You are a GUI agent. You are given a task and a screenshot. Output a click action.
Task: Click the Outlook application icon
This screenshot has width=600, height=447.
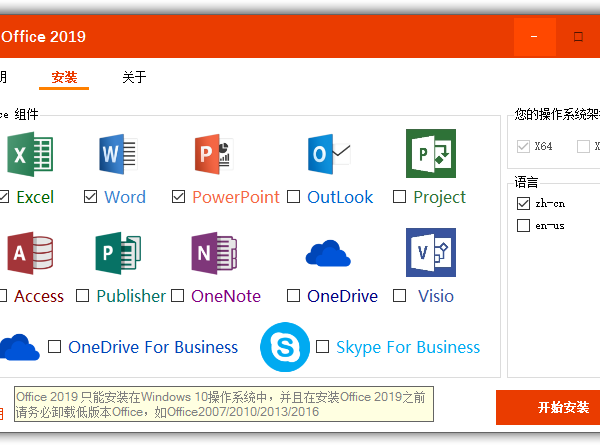329,155
